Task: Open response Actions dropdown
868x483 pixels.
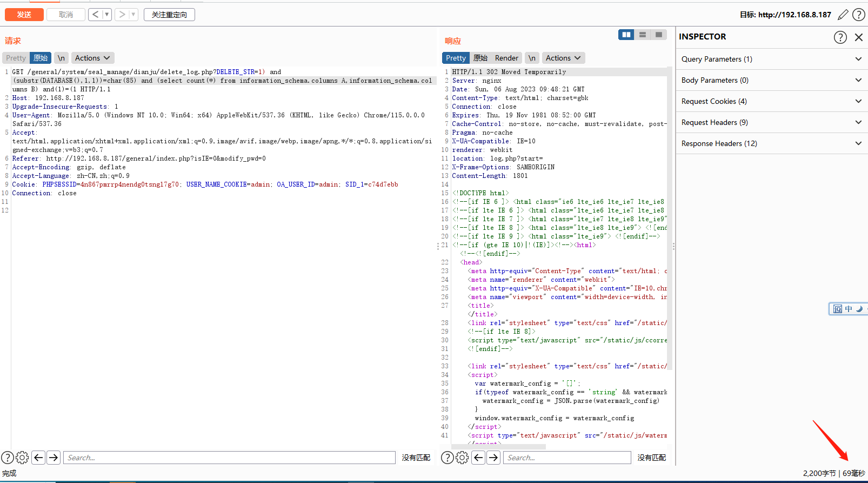Action: click(563, 58)
